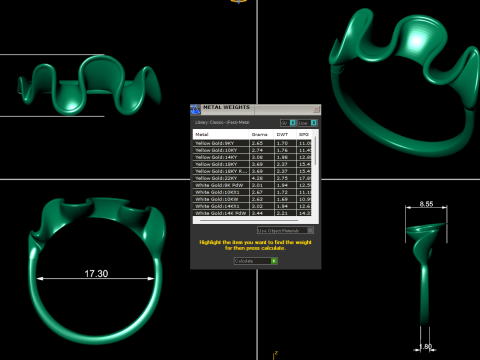Select the White Gold:10KW row
Screen dimensions: 480x360
coord(252,199)
